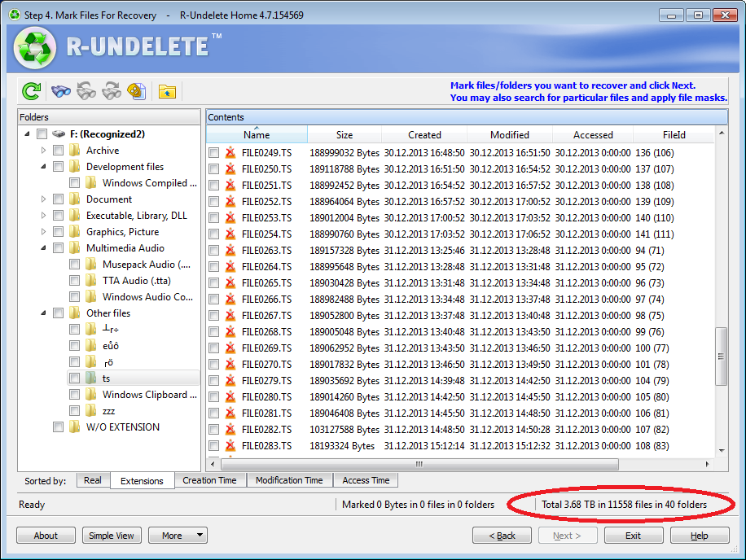
Task: Click the scroll down arrow in Contents
Action: (x=722, y=451)
